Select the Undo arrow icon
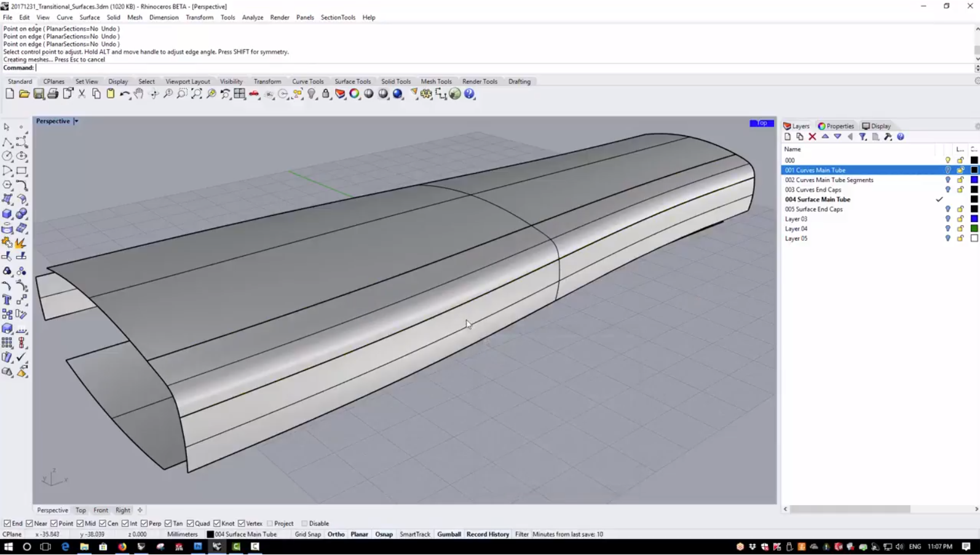980x555 pixels. tap(125, 94)
